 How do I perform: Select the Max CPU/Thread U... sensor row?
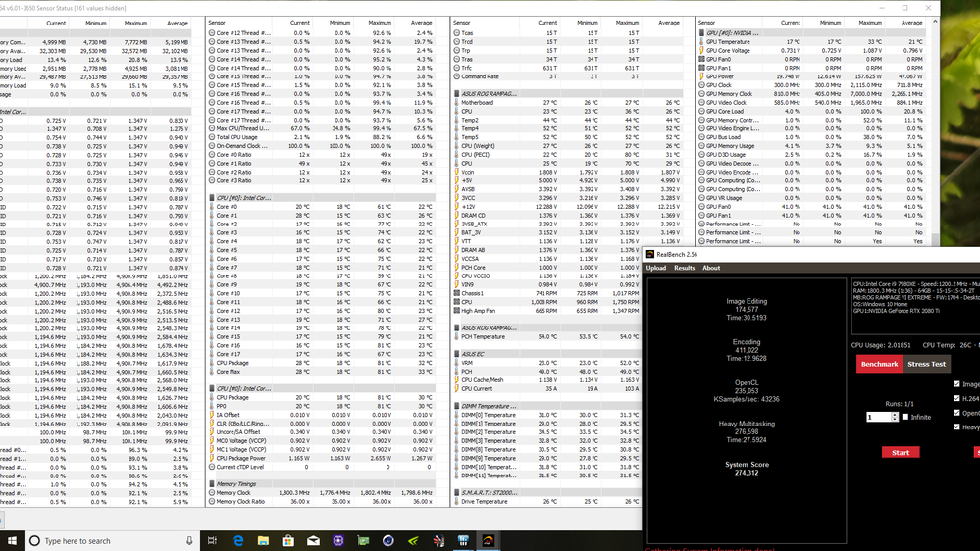click(321, 128)
